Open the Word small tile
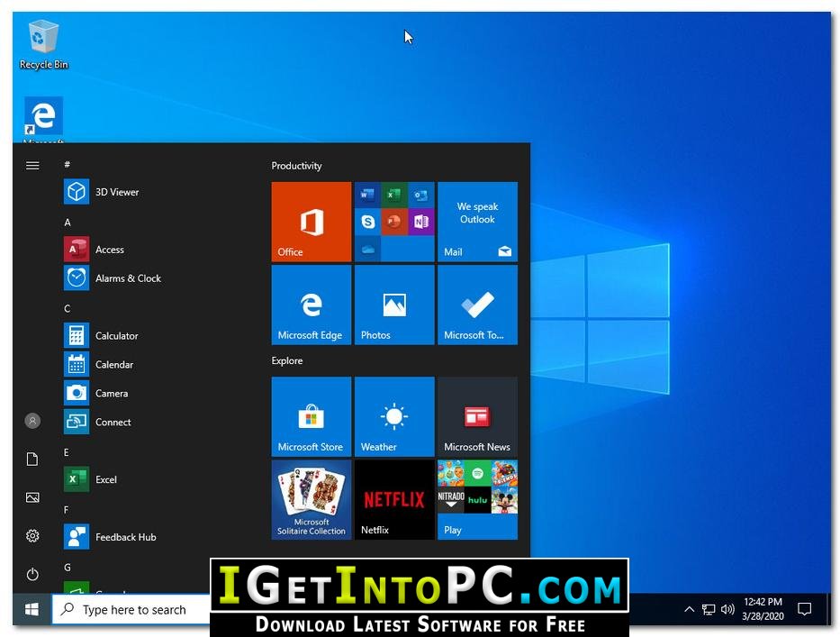 pyautogui.click(x=367, y=195)
